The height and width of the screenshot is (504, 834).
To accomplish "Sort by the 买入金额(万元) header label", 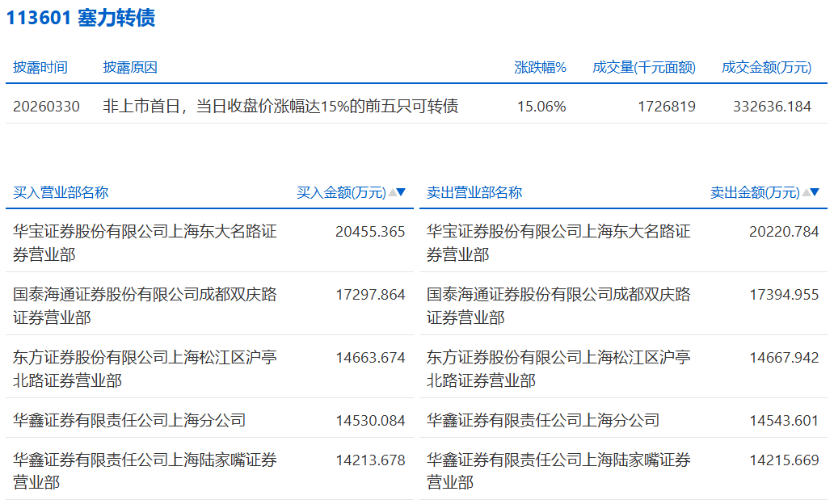I will [341, 192].
